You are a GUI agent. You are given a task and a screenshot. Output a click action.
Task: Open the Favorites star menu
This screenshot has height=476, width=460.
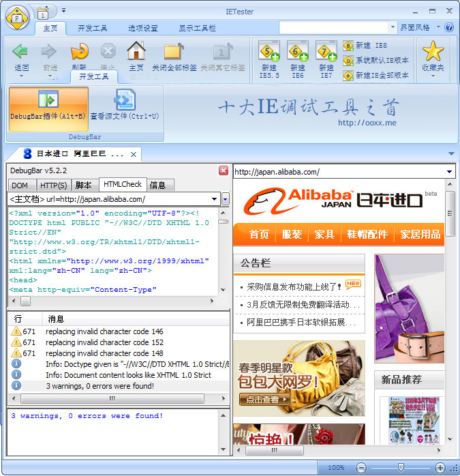(x=433, y=59)
